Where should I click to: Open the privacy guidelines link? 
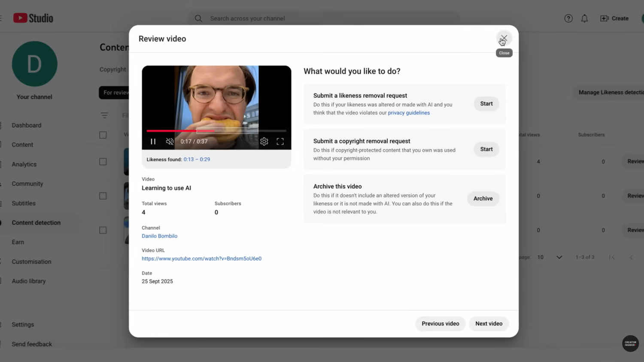click(x=409, y=113)
